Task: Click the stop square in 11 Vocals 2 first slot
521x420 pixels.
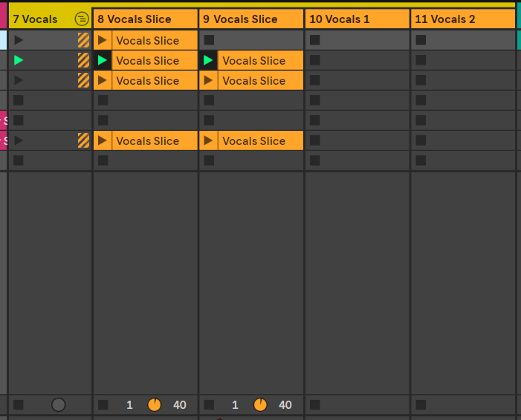Action: coord(421,40)
